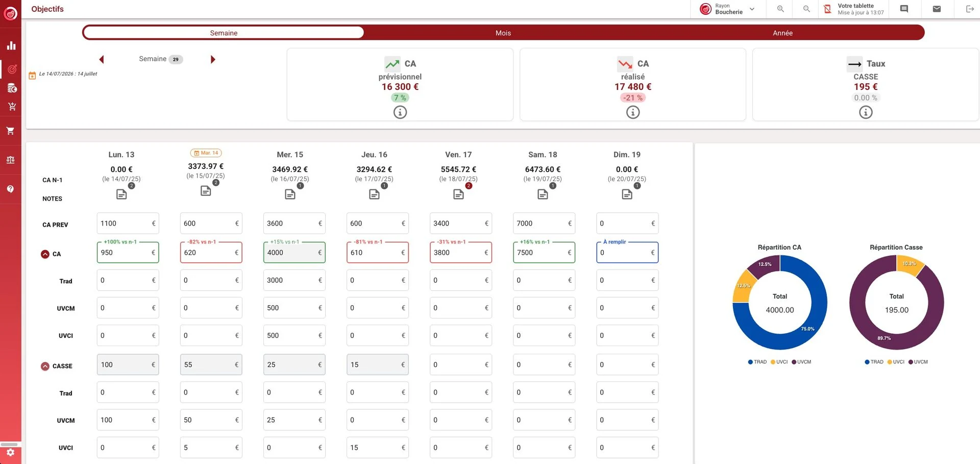Click the À remplir CA field for Dim. 19
Viewport: 980px width, 464px height.
(627, 253)
